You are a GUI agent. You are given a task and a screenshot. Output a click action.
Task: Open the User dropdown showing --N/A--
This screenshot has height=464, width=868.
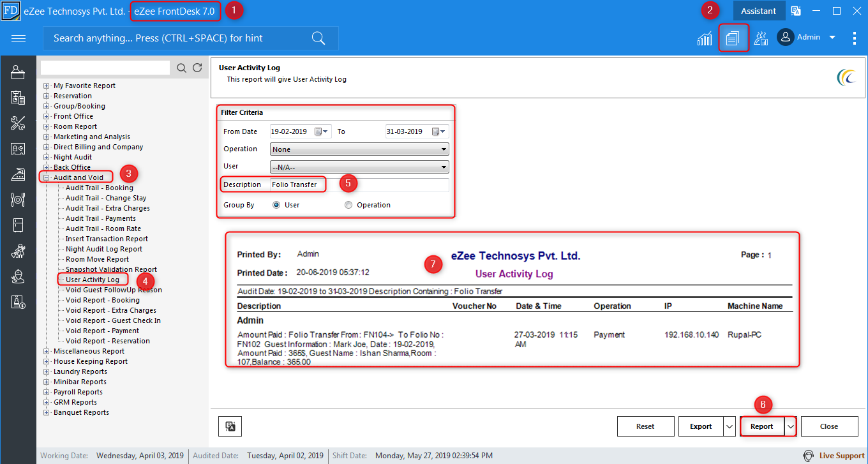point(359,167)
